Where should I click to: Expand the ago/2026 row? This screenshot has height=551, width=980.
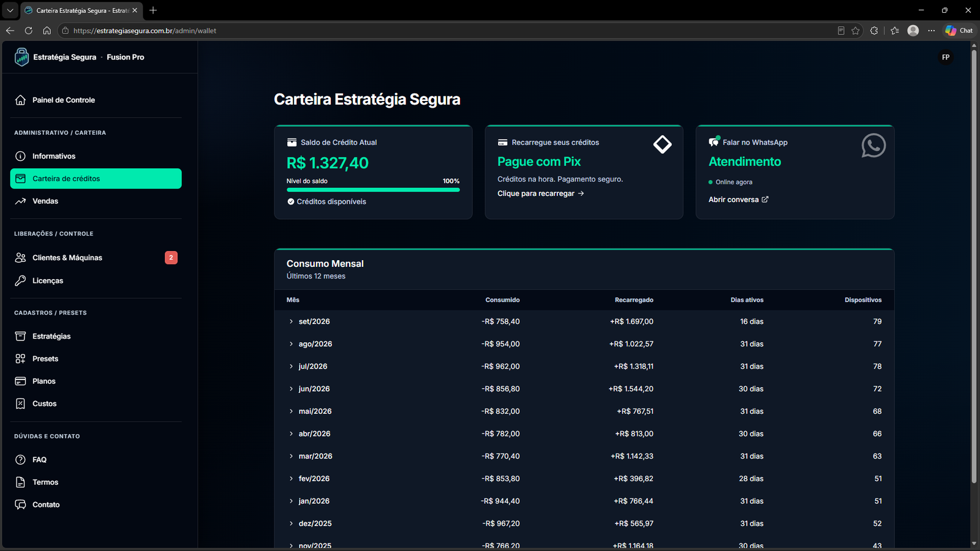tap(291, 344)
